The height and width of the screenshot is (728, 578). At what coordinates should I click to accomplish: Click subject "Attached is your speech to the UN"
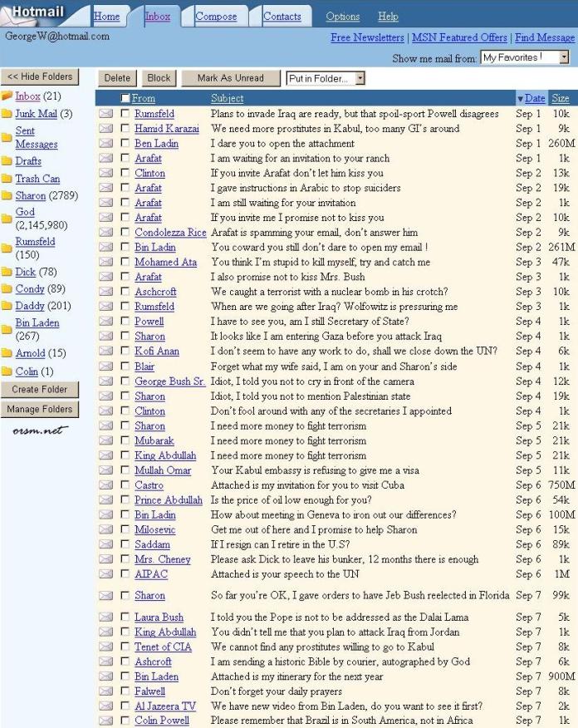tap(285, 574)
